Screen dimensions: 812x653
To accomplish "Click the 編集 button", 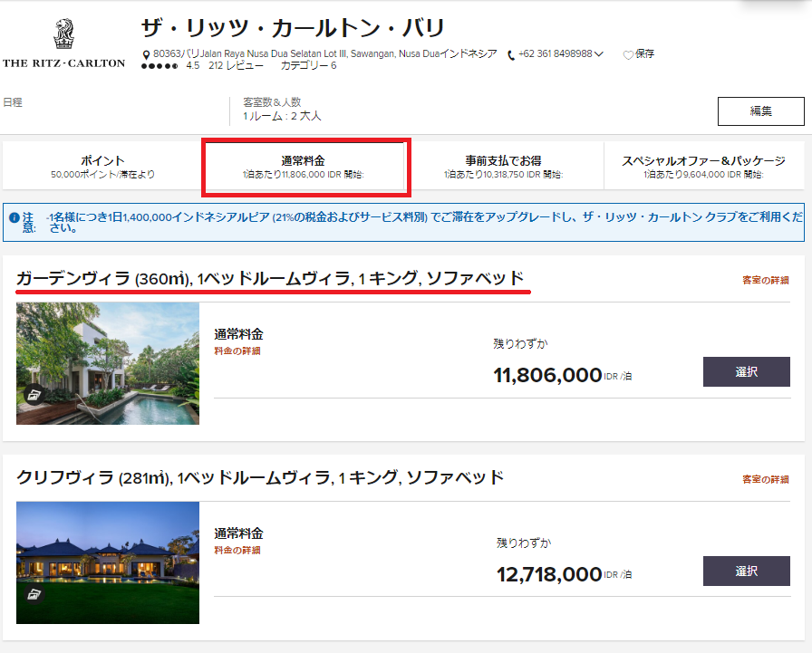I will point(760,110).
